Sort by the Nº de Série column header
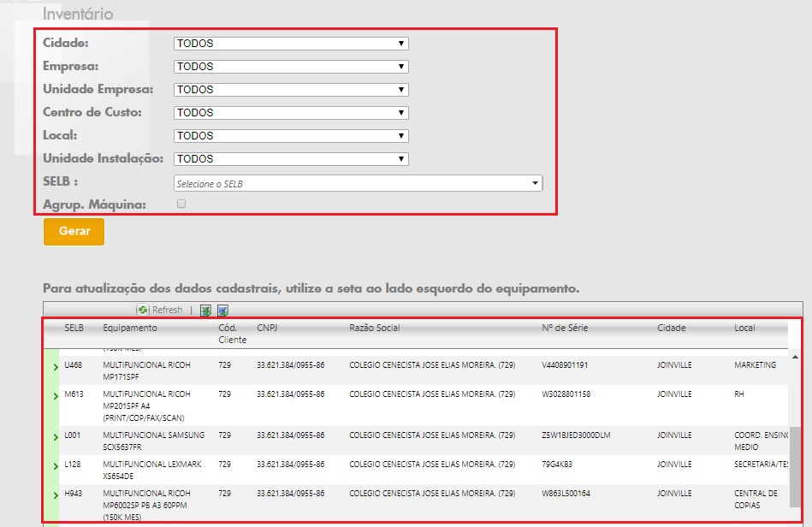This screenshot has width=812, height=527. click(x=565, y=328)
